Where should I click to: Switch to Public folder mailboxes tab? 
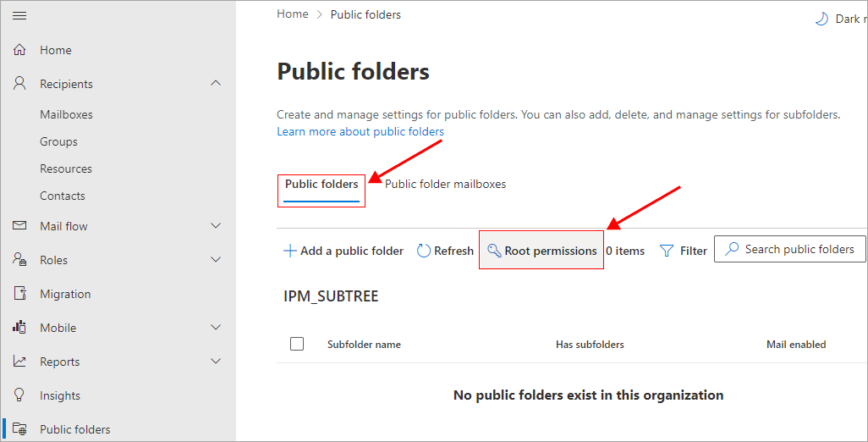click(445, 184)
